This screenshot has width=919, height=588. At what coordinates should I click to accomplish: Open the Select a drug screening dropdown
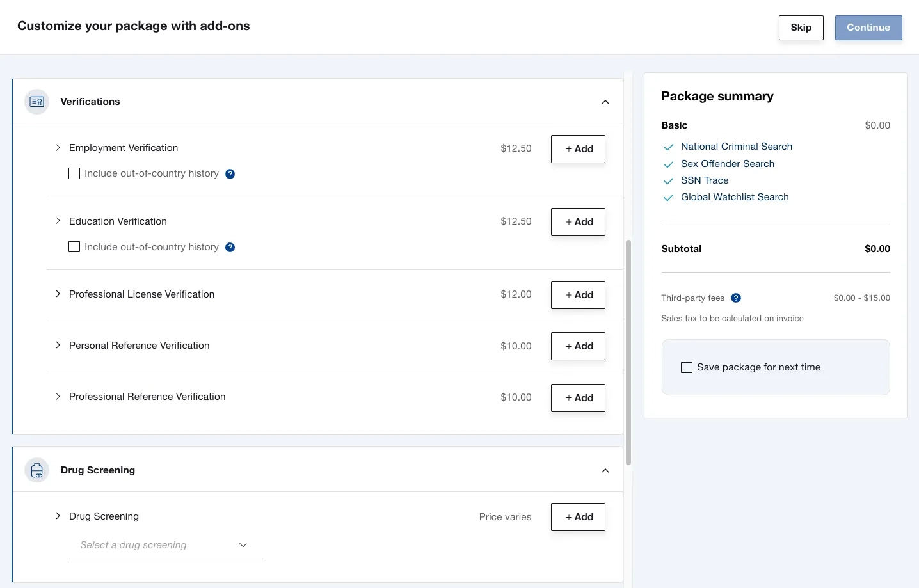pyautogui.click(x=166, y=545)
